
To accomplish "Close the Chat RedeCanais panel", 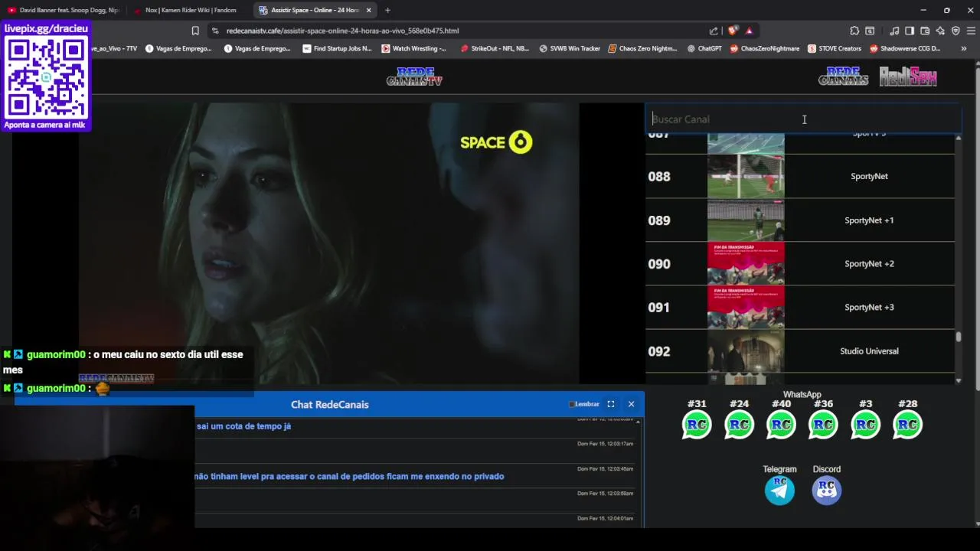I will (631, 404).
